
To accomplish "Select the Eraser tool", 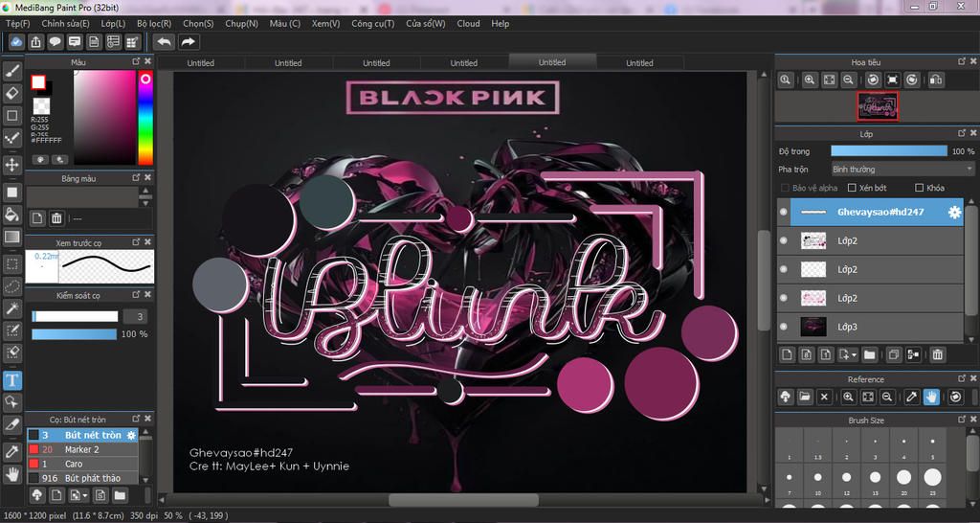I will click(x=11, y=94).
